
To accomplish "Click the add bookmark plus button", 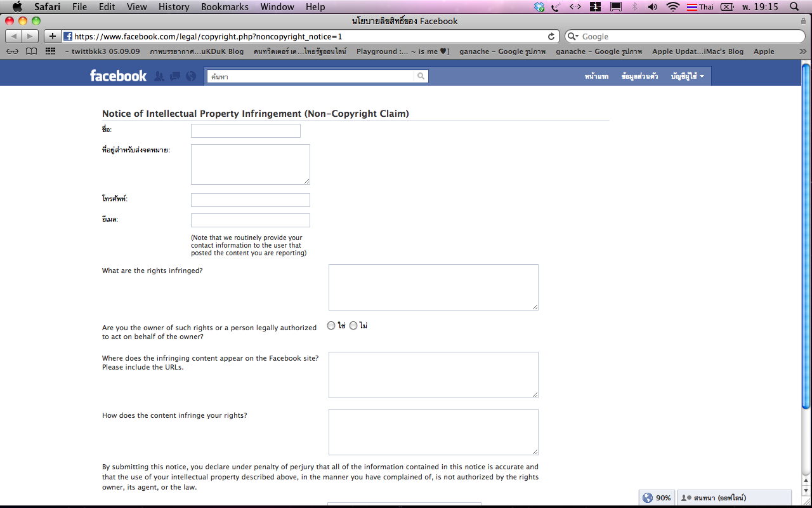I will [53, 36].
